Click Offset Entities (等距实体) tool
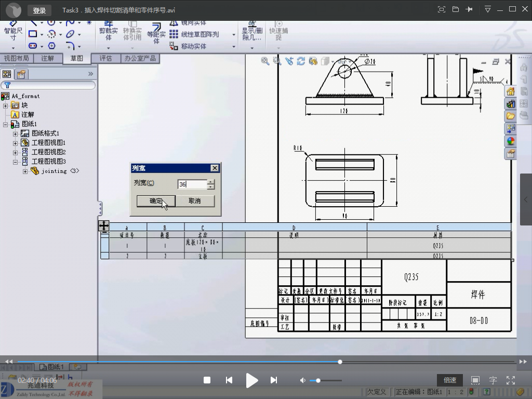532x399 pixels. (x=156, y=33)
